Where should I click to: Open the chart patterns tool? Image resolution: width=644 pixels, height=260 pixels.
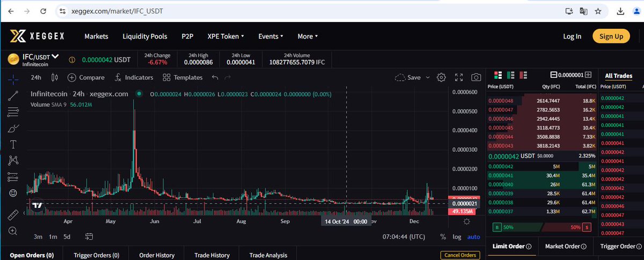point(13,160)
